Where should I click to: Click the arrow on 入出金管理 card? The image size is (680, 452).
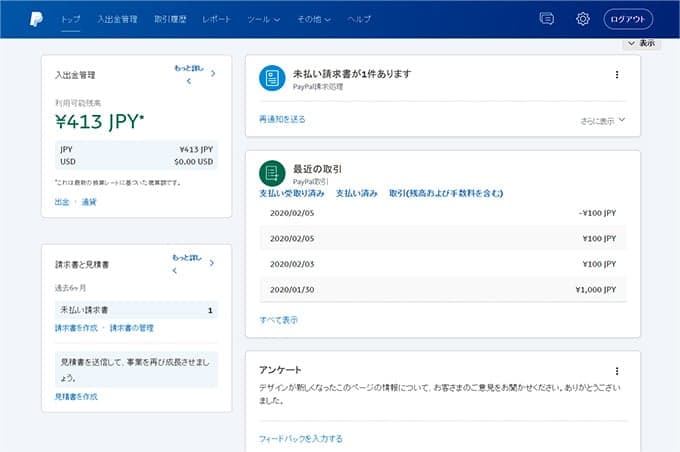[213, 73]
